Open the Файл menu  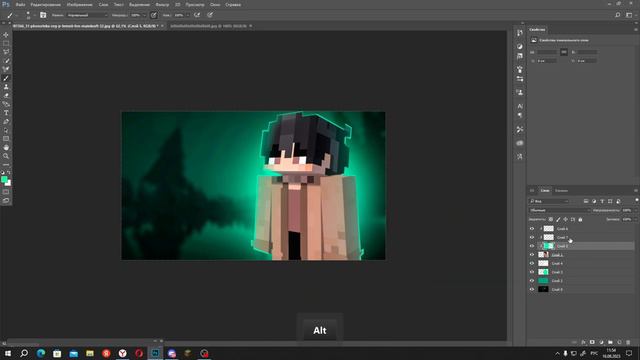pos(20,4)
